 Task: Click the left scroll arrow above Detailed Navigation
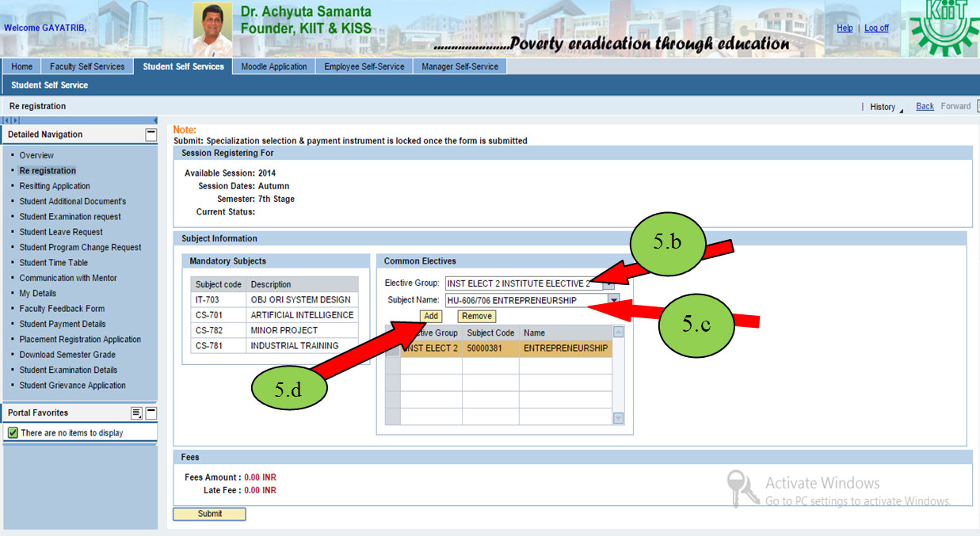[6, 120]
